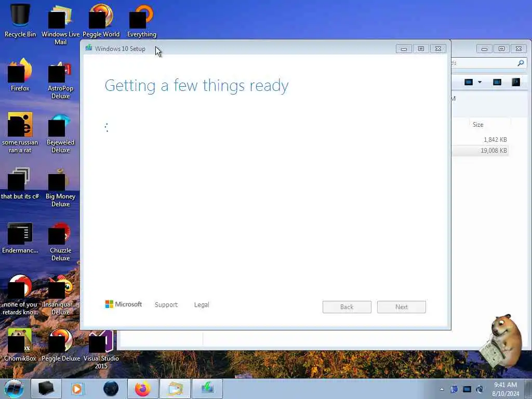Click the Back button in Setup
Viewport: 532px width, 399px height.
click(347, 307)
